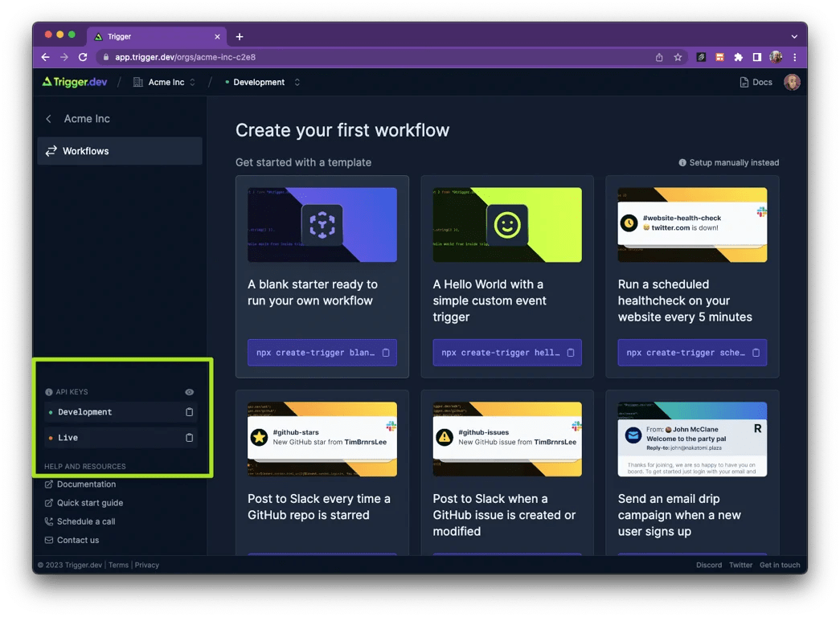The width and height of the screenshot is (840, 617).
Task: Open the Quick start guide link
Action: pos(84,503)
